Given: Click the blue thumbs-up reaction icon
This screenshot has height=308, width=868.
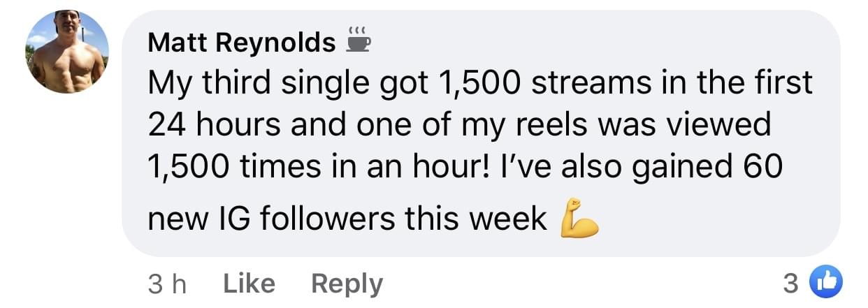Looking at the screenshot, I should pos(825,282).
